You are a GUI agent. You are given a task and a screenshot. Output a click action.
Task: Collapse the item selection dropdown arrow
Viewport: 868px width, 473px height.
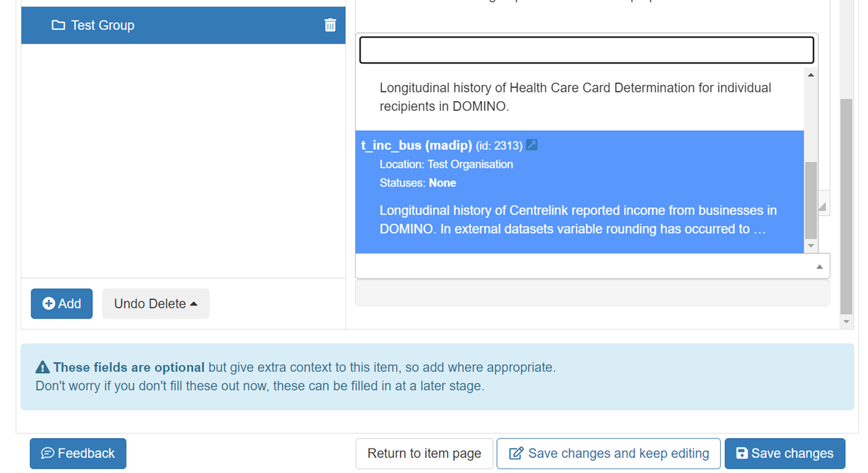coord(819,266)
